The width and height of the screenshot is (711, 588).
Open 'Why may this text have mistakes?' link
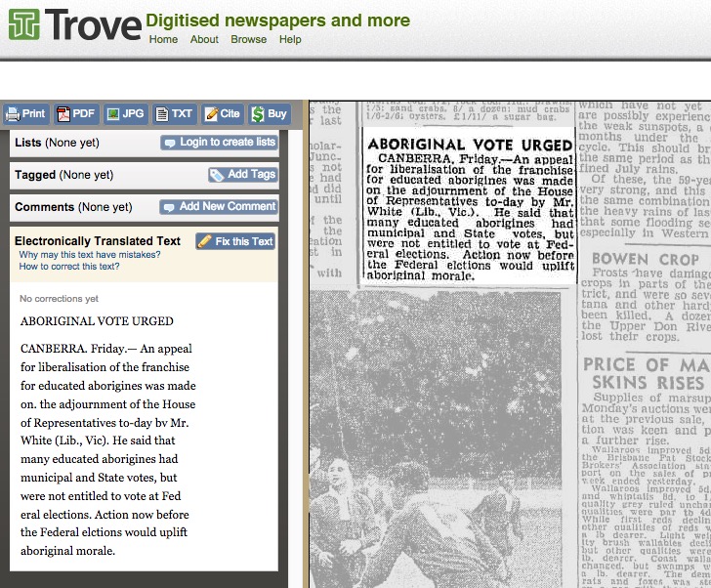90,255
